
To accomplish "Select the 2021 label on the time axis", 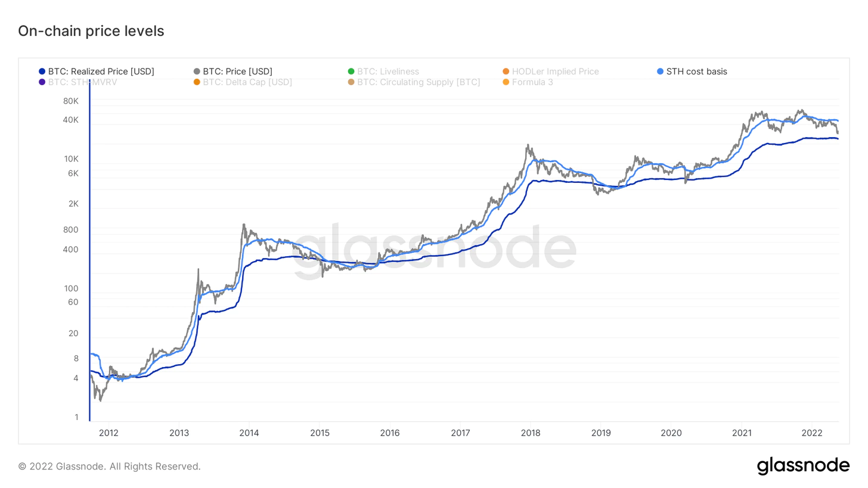I will (x=741, y=433).
